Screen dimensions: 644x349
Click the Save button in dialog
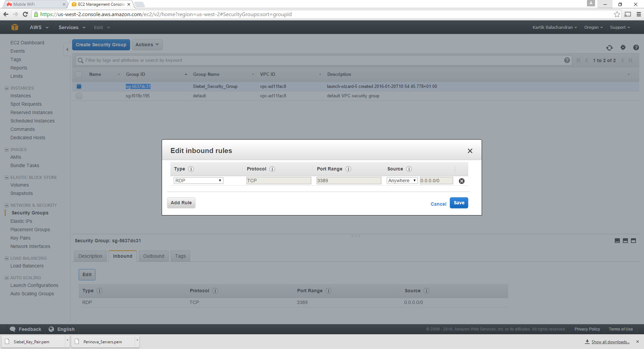pyautogui.click(x=459, y=203)
